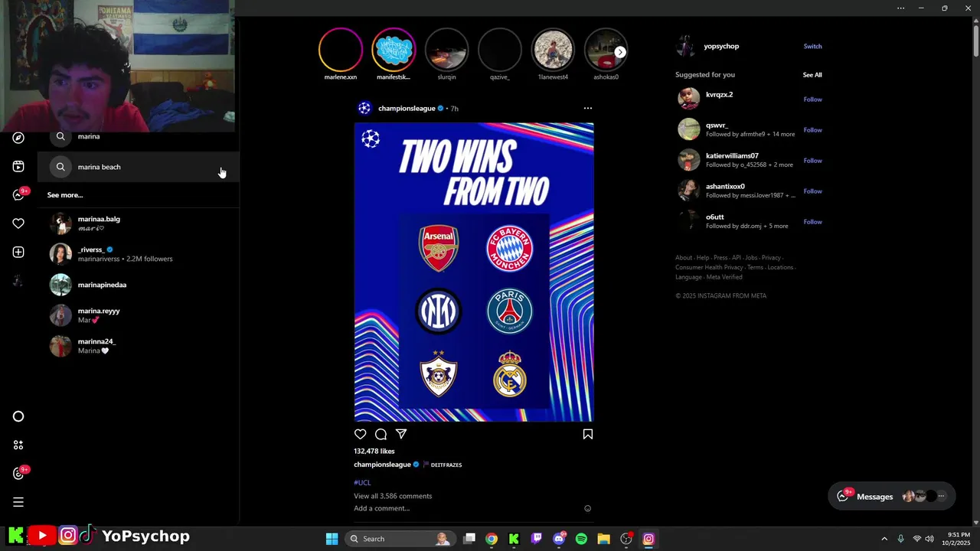This screenshot has height=551, width=980.
Task: Open the Threads icon with 9+ badge
Action: point(19,473)
